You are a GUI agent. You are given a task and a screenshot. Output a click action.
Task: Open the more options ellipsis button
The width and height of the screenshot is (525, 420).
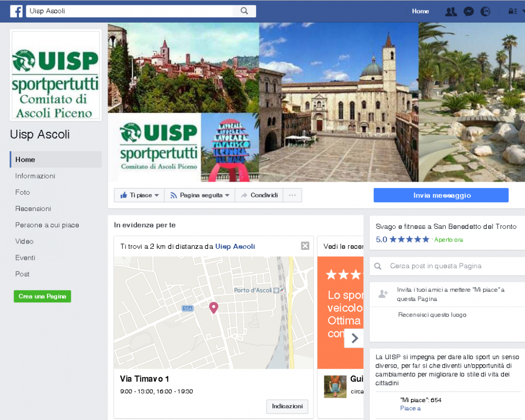292,195
